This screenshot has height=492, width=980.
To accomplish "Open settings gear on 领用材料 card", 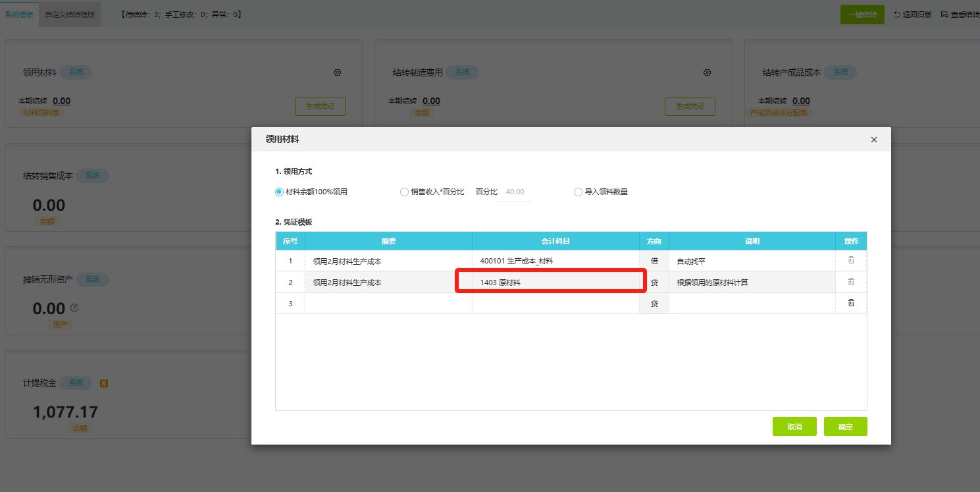I will pos(338,72).
